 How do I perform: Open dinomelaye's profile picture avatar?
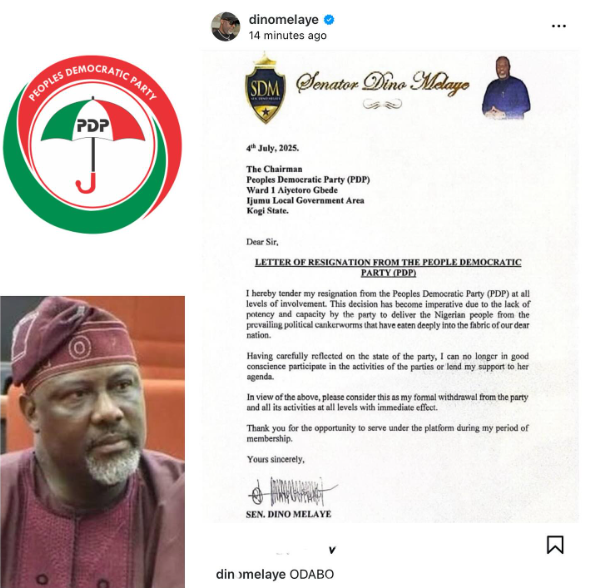pyautogui.click(x=225, y=26)
